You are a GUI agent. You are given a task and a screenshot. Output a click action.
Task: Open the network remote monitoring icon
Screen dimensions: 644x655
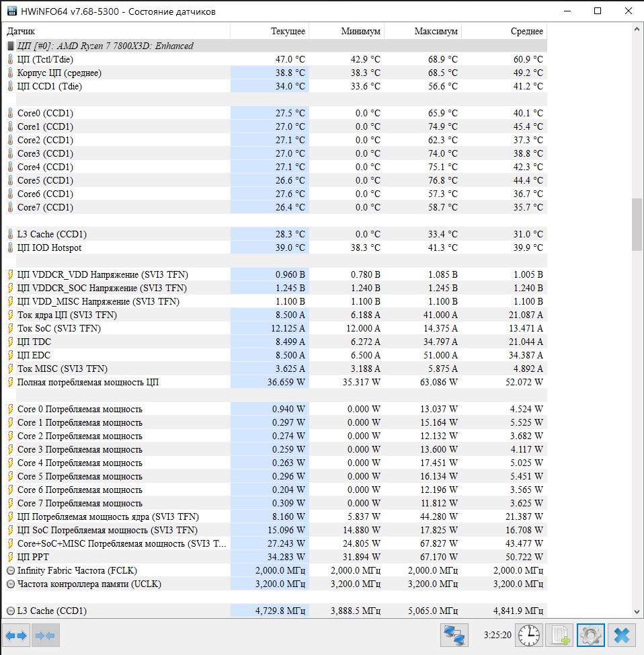point(454,635)
